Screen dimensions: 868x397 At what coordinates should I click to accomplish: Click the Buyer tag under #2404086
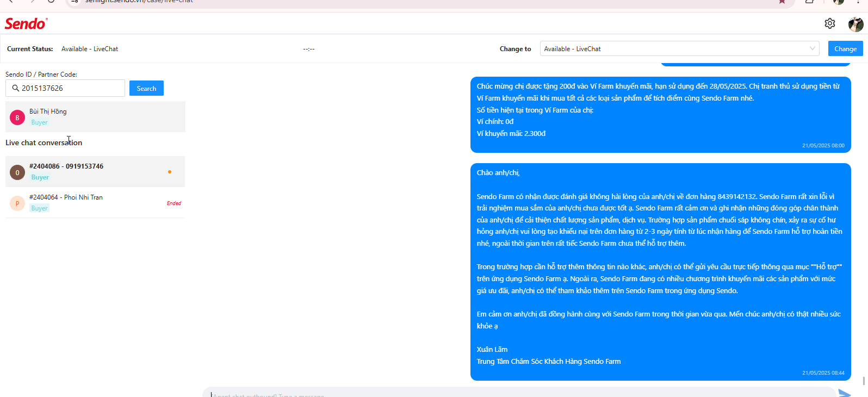pos(40,177)
